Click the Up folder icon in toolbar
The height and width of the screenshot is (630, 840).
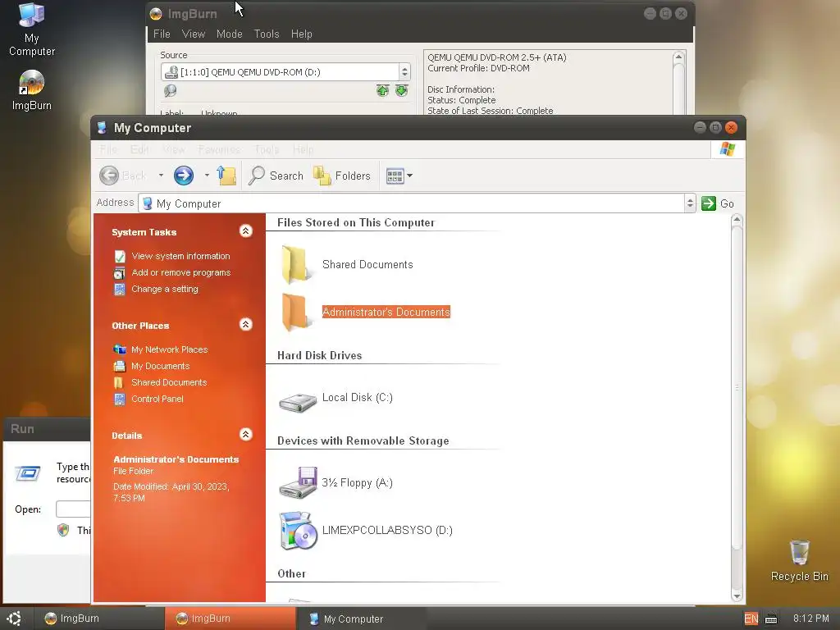coord(226,176)
